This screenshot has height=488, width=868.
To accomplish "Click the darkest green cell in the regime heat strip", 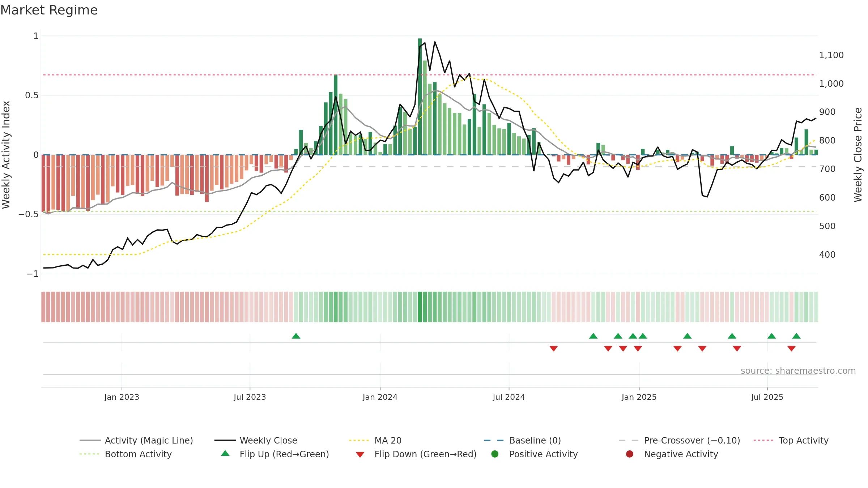I will [x=420, y=307].
